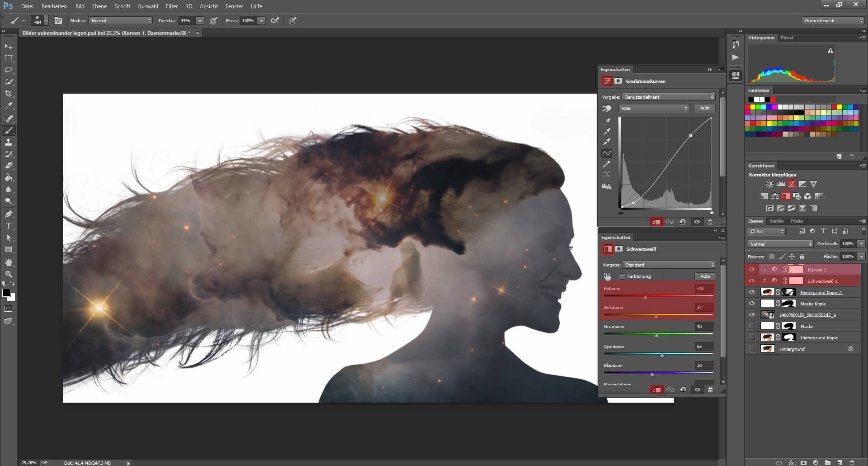868x466 pixels.
Task: Activate the on-image adjustment tool in Gradationskurven
Action: click(x=607, y=108)
